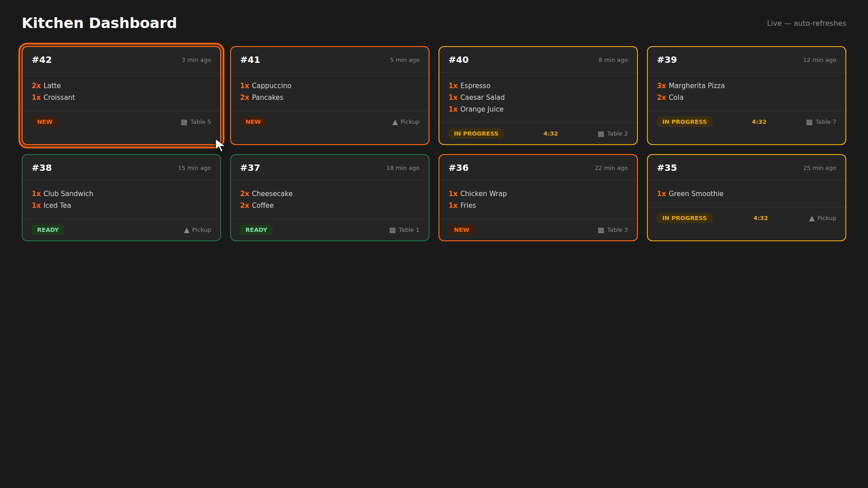Click the NEW badge on order #36
The image size is (868, 488).
(462, 230)
